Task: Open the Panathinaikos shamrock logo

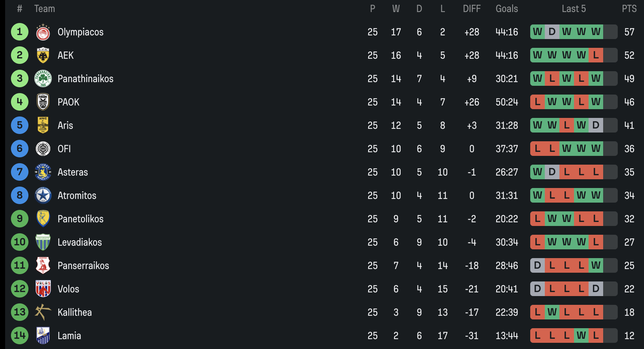Action: (43, 79)
